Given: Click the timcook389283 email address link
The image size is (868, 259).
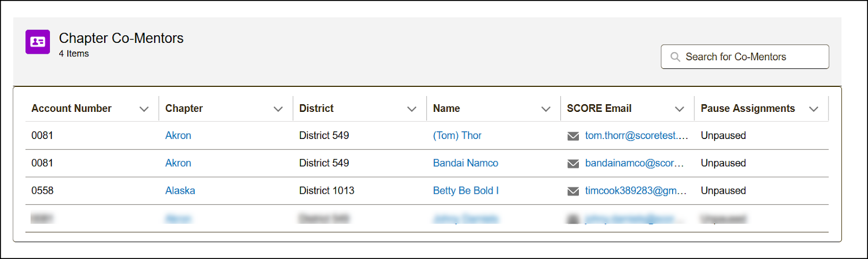Looking at the screenshot, I should click(x=635, y=191).
